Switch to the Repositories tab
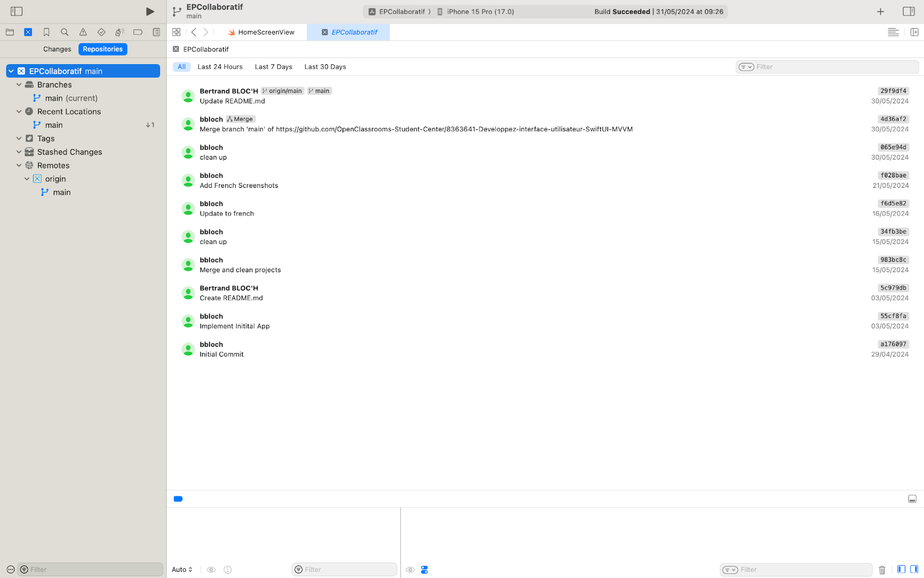 click(103, 49)
